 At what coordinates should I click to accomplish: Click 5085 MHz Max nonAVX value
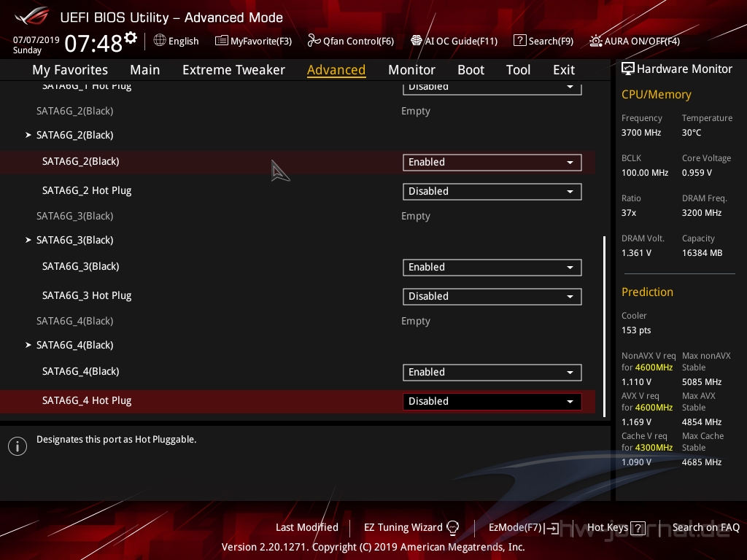tap(702, 382)
